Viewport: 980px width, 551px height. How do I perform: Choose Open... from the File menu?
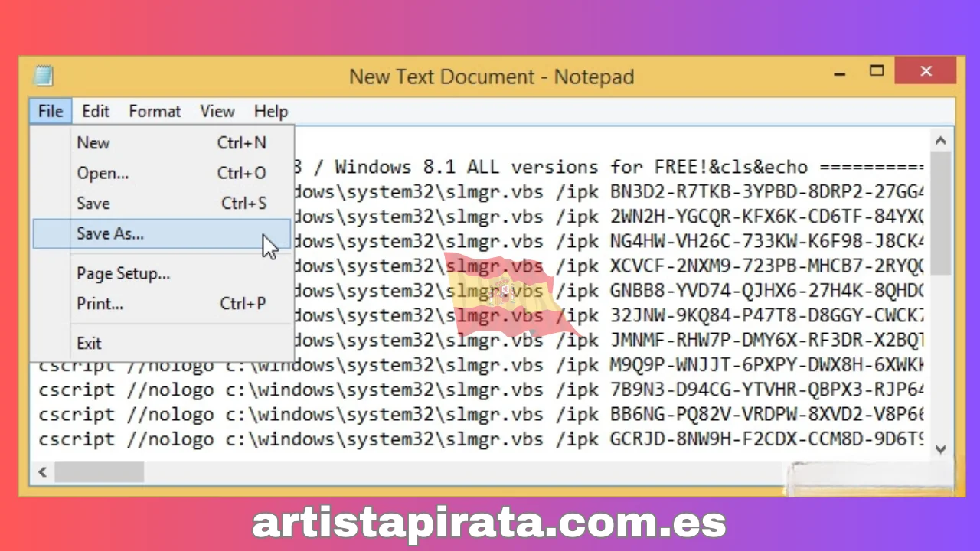162,173
